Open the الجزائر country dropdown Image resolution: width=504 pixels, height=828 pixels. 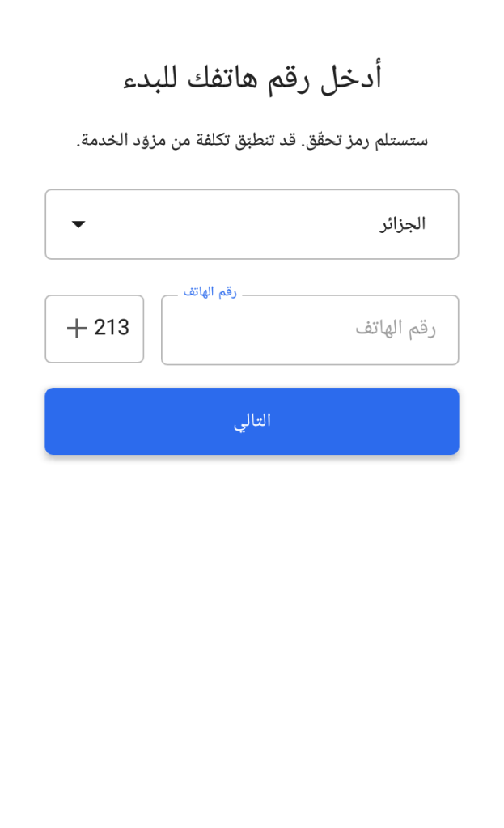pos(252,224)
